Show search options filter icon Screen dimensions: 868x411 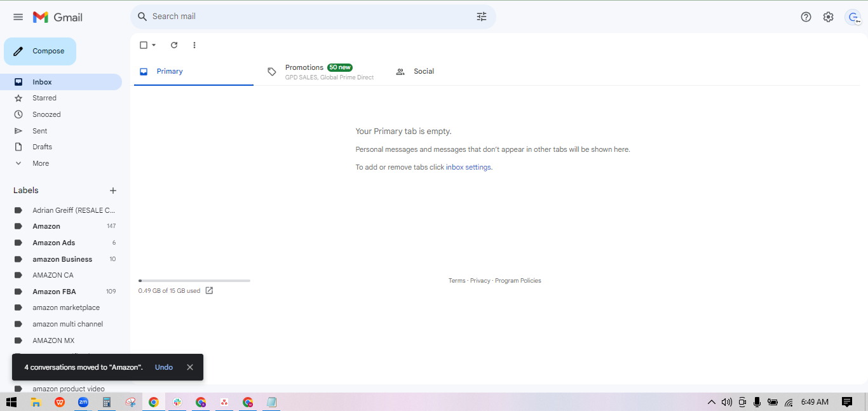tap(482, 17)
